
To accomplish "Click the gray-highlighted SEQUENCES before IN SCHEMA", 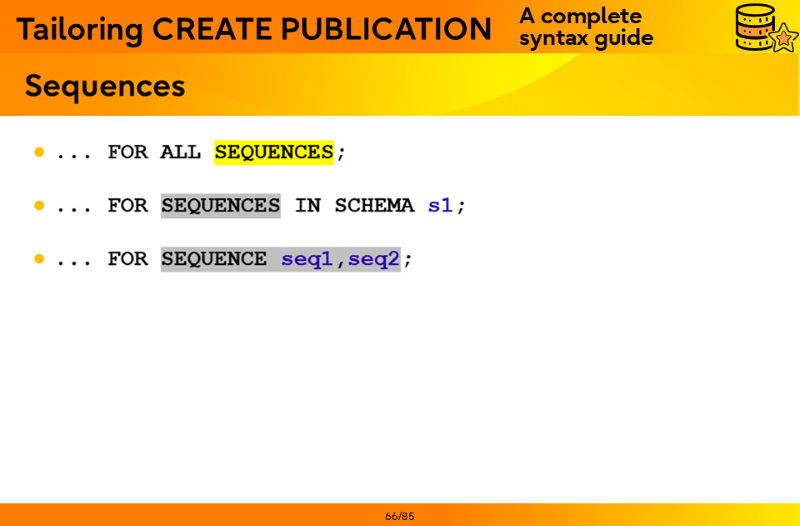I will [220, 205].
